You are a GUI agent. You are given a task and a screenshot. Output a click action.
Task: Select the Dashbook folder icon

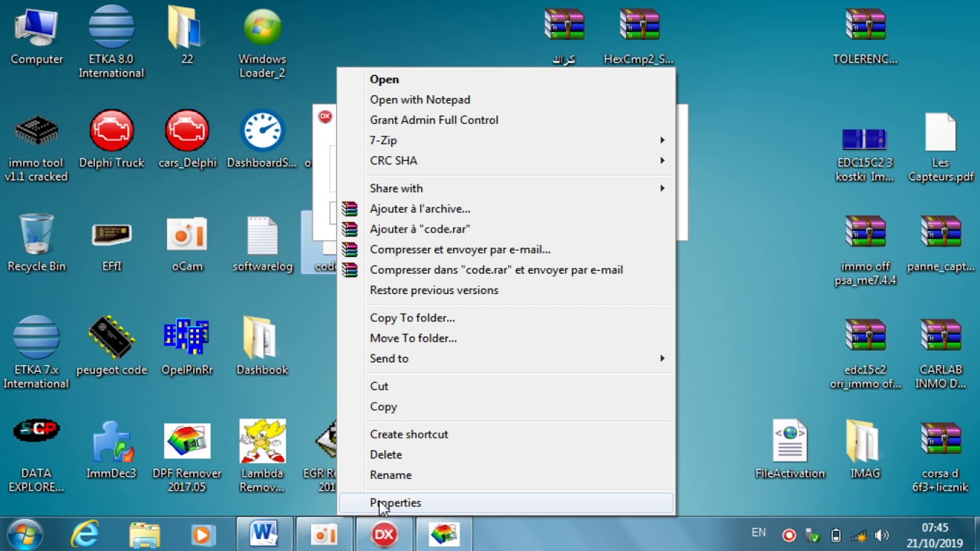[x=262, y=346]
